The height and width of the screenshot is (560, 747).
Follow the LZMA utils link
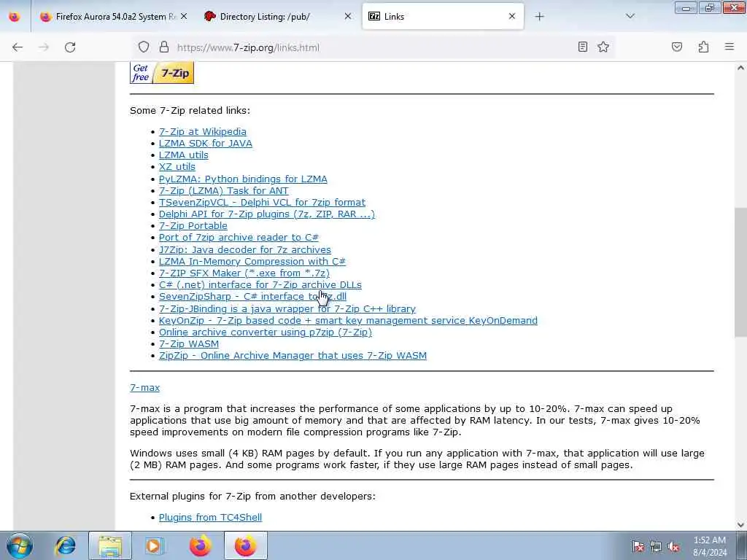183,155
